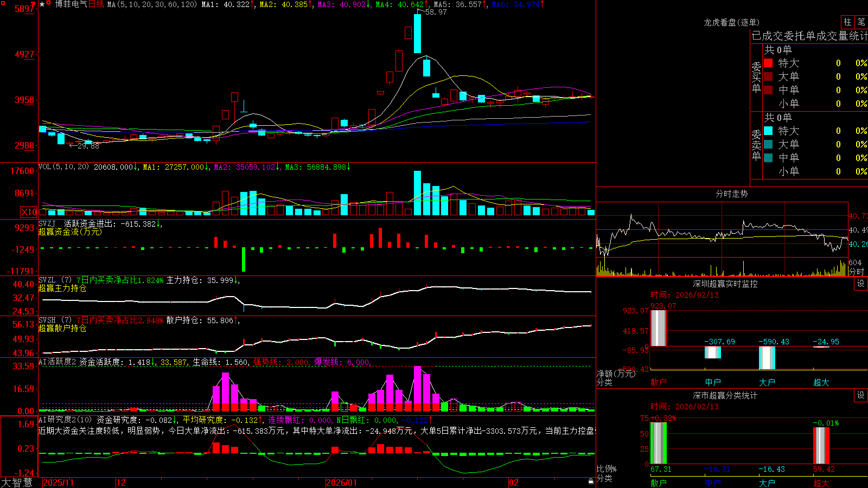Click the 超大 bar valued 59.42
This screenshot has width=868, height=488.
click(x=821, y=445)
